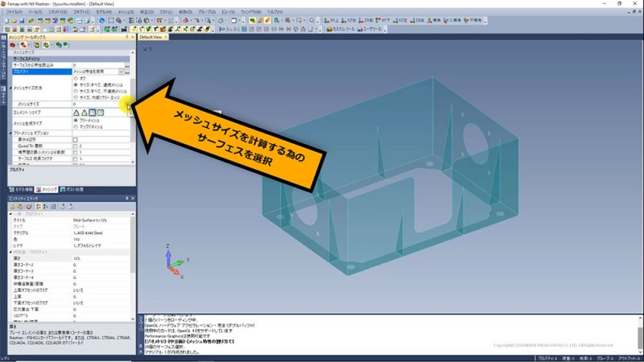
Task: Collapse the Mesh Sizing Method group arrow
Action: point(10,88)
